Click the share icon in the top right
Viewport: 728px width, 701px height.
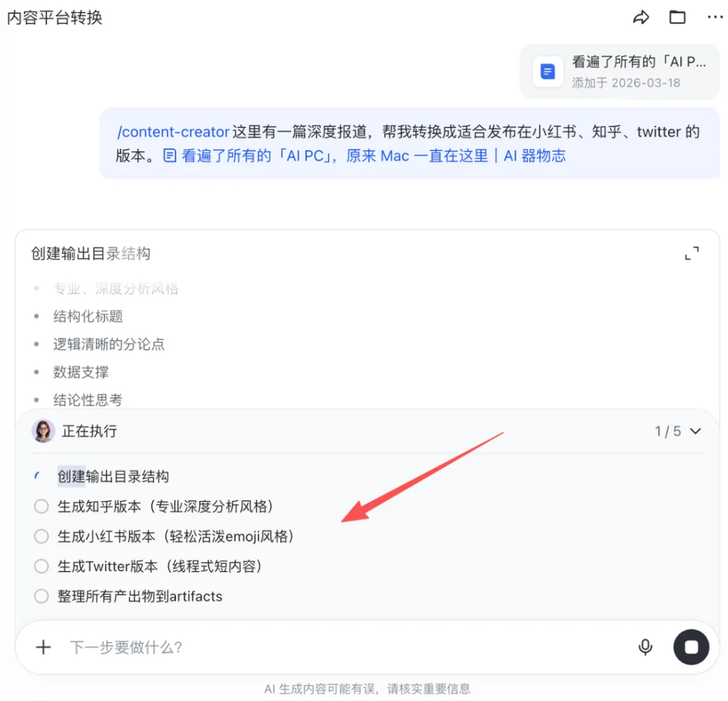click(641, 17)
